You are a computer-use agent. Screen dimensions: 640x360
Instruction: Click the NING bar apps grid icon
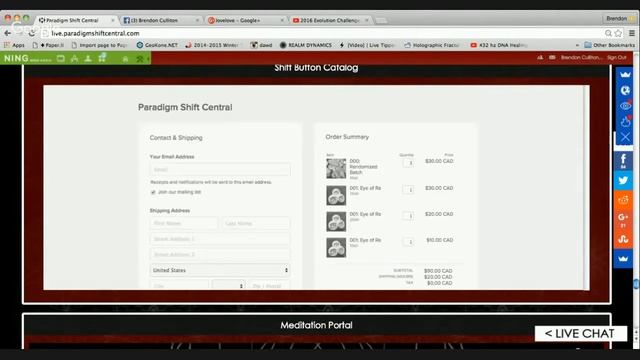102,58
